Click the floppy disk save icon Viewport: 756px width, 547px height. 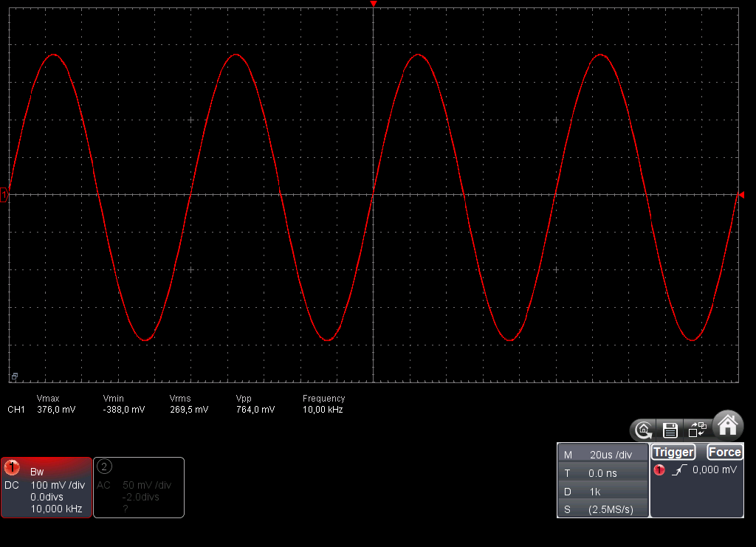coord(670,429)
